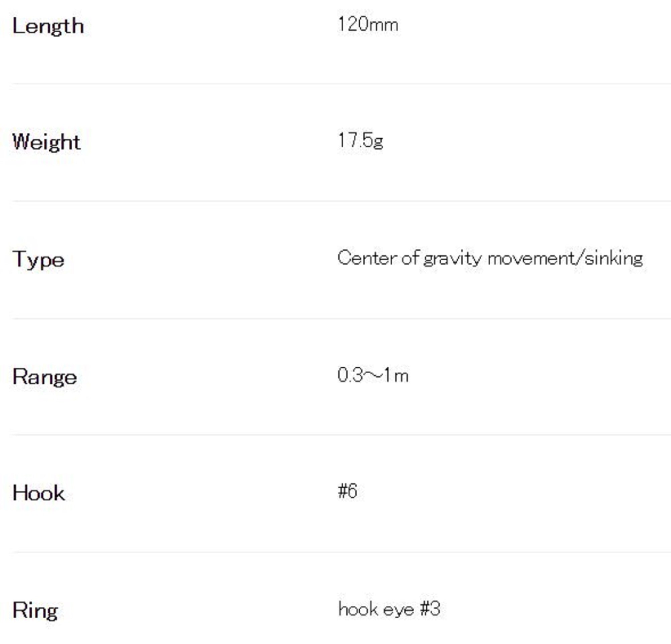Select the 17.5g weight value
This screenshot has width=671, height=644.
(x=360, y=140)
